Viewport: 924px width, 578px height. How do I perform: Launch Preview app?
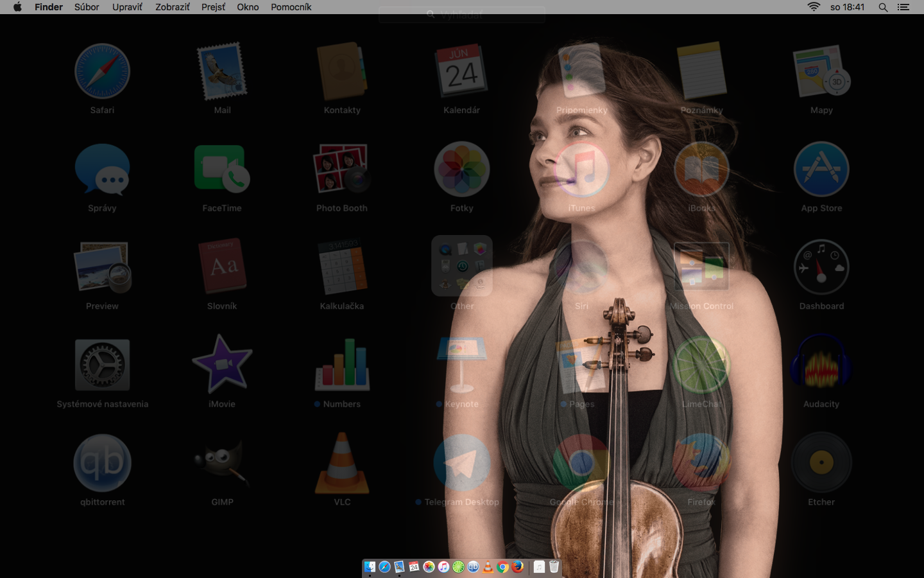(102, 267)
